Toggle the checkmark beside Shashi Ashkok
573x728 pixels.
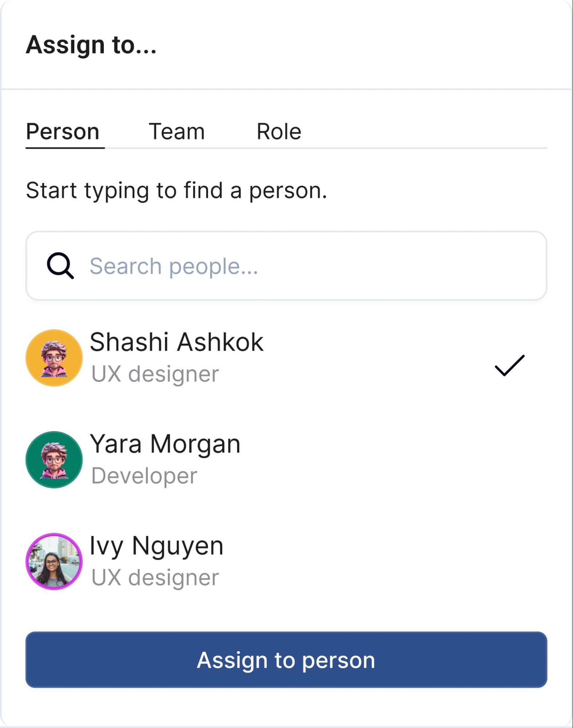(509, 365)
